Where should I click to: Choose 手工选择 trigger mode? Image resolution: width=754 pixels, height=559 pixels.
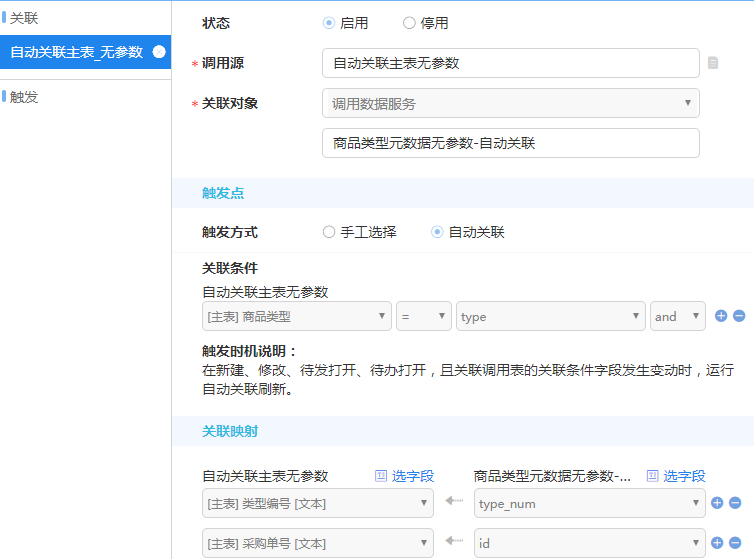(329, 232)
